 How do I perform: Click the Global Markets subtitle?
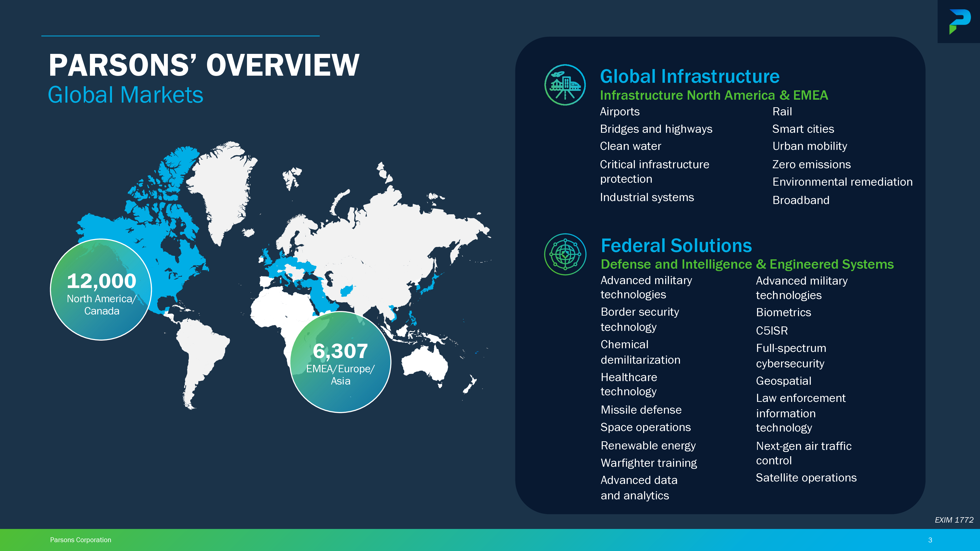125,95
